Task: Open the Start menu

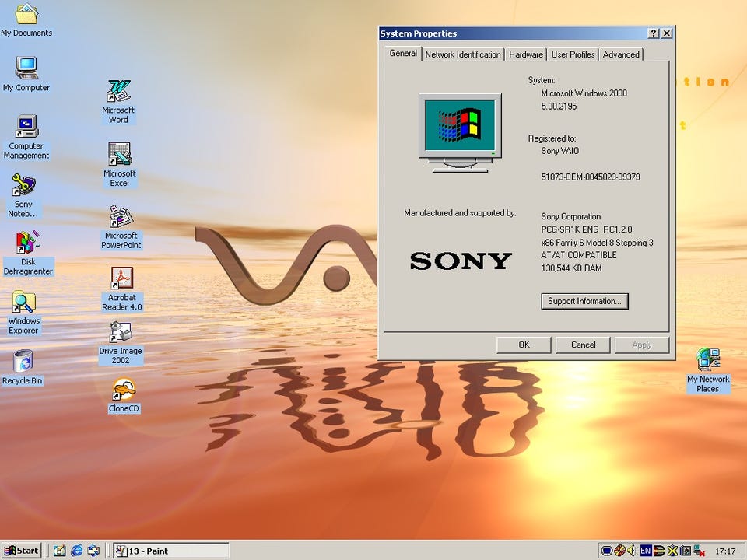Action: pyautogui.click(x=22, y=551)
